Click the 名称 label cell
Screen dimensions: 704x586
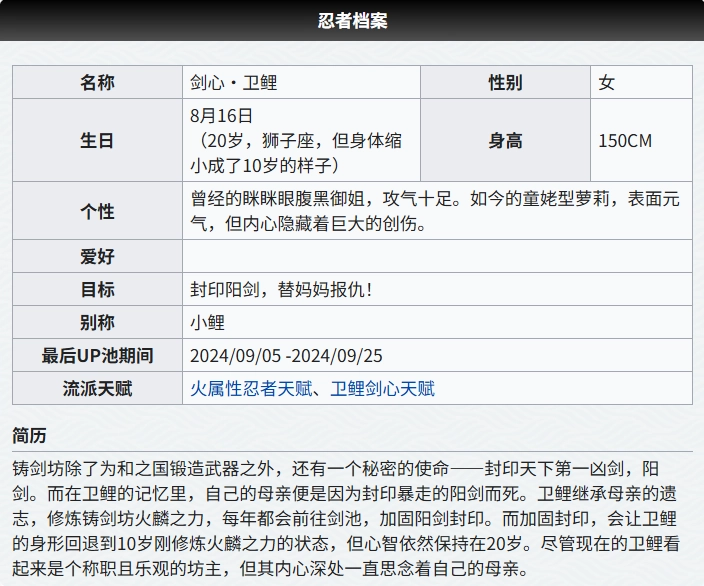[97, 82]
